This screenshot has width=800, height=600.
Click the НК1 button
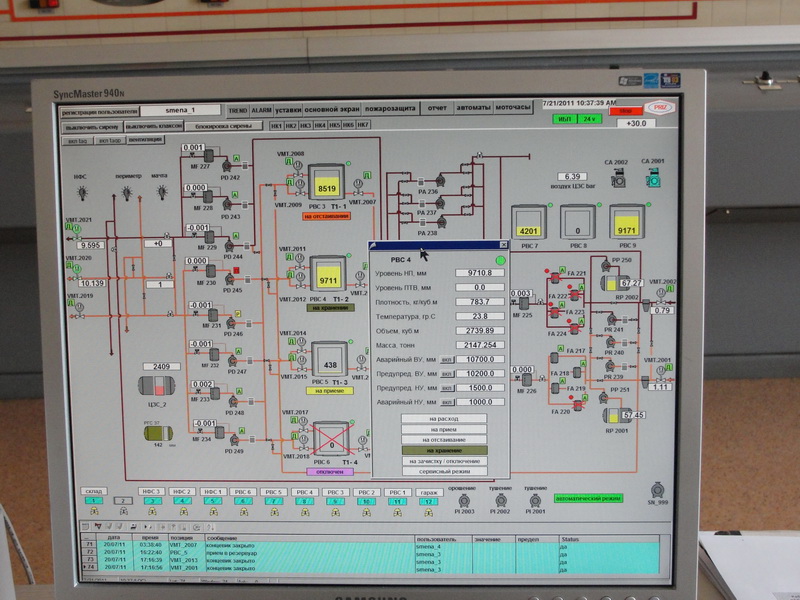[276, 125]
